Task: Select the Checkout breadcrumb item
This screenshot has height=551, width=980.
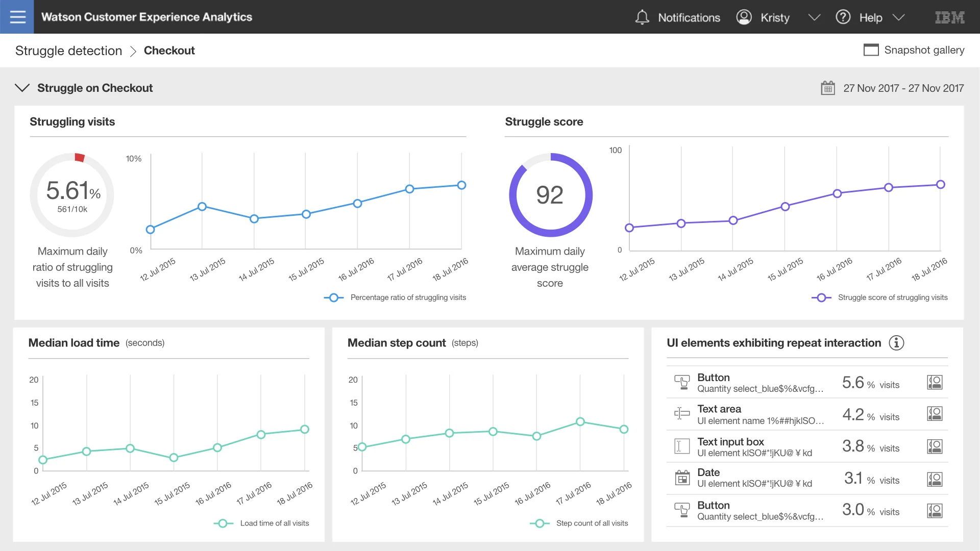Action: pyautogui.click(x=169, y=51)
